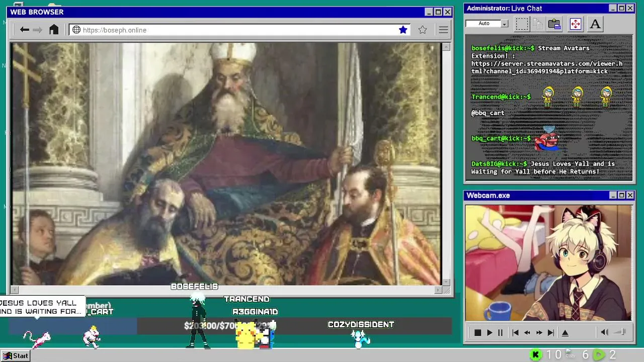
Task: Click the Trancend@kick username in chat
Action: [501, 97]
